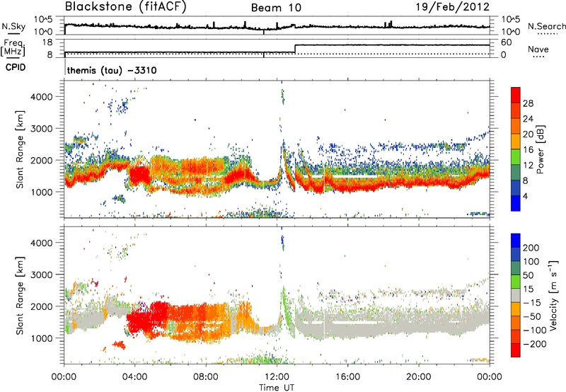Click the red top of the Power colorbar
566x392 pixels.
(x=516, y=94)
